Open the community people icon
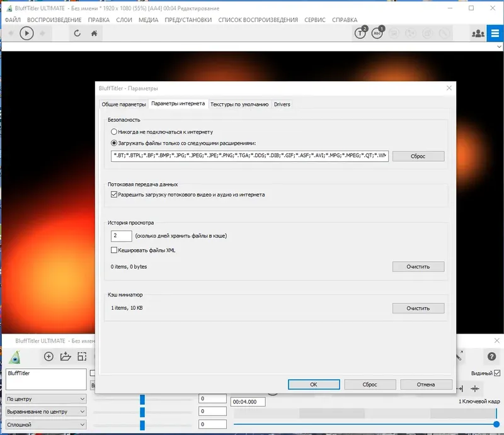504x435 pixels. pos(478,33)
